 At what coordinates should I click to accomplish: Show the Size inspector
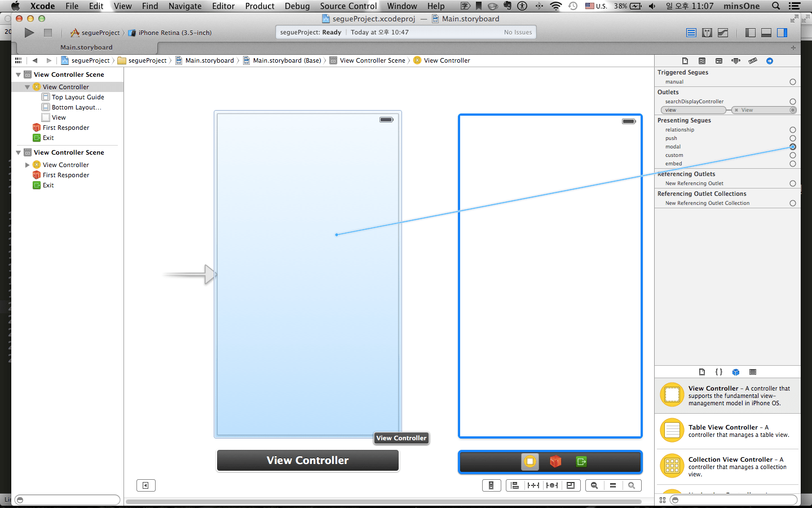tap(753, 61)
